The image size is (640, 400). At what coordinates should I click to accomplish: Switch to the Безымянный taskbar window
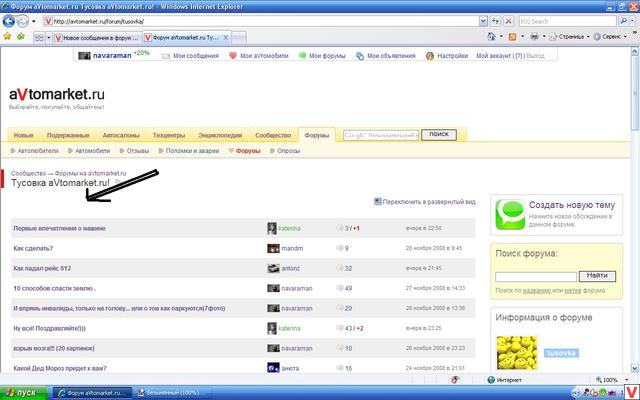pos(174,393)
